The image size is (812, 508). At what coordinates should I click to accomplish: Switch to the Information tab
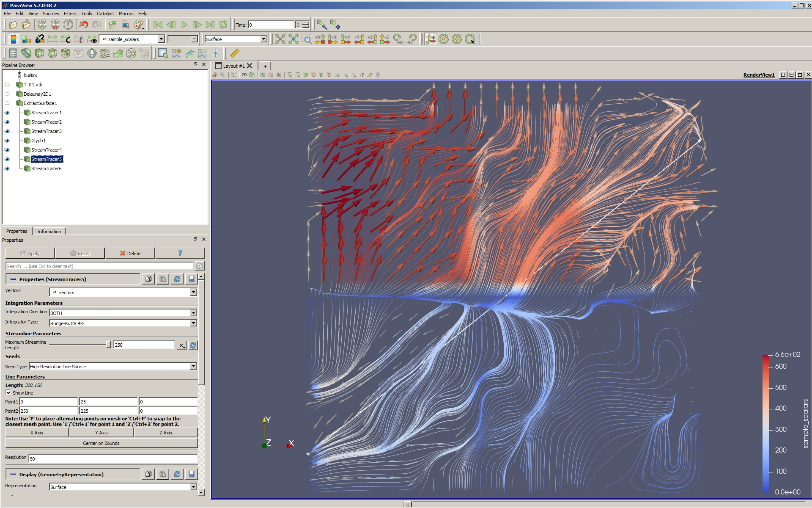[49, 231]
